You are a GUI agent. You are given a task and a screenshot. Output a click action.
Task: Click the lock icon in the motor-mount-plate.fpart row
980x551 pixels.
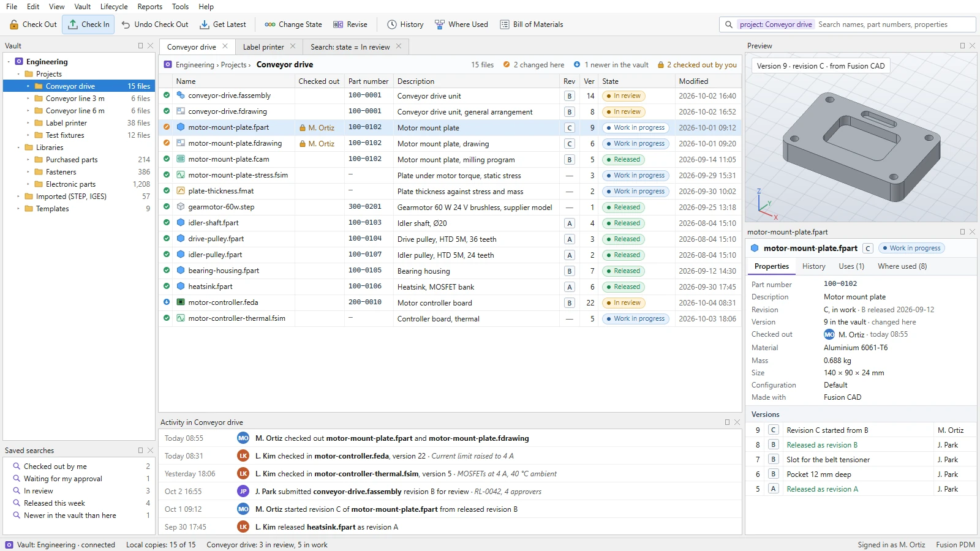pyautogui.click(x=303, y=128)
